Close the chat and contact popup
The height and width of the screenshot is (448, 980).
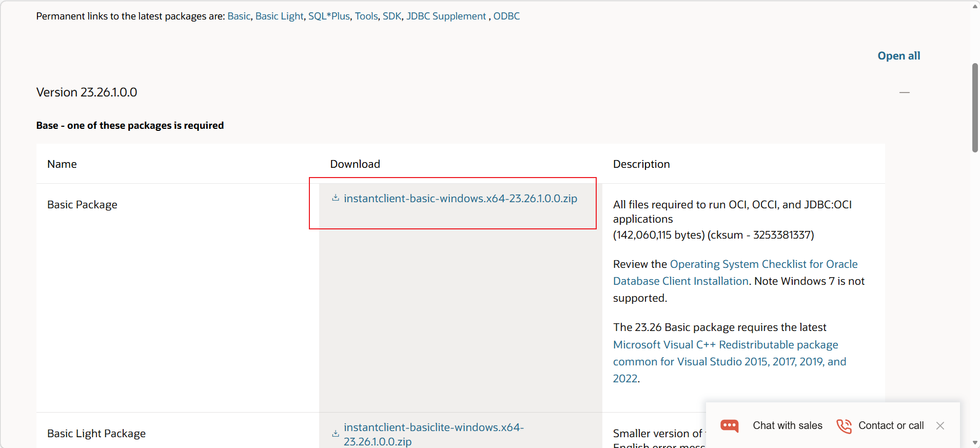(x=940, y=425)
